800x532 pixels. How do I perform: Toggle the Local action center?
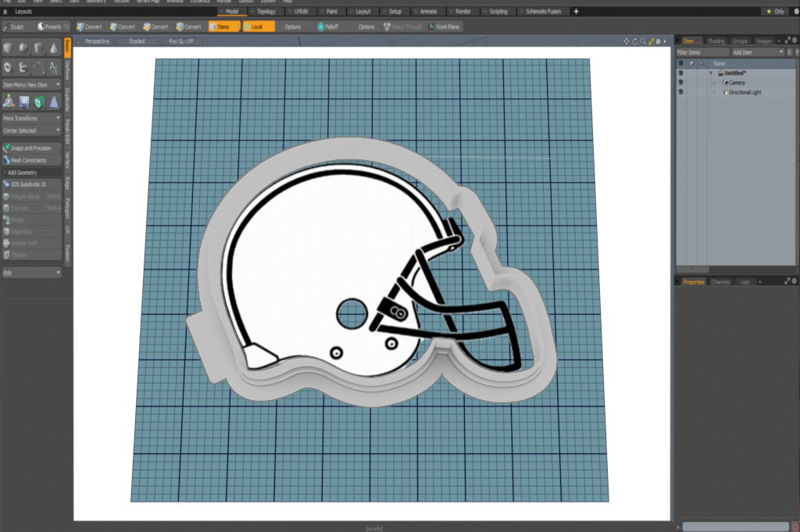coord(258,27)
